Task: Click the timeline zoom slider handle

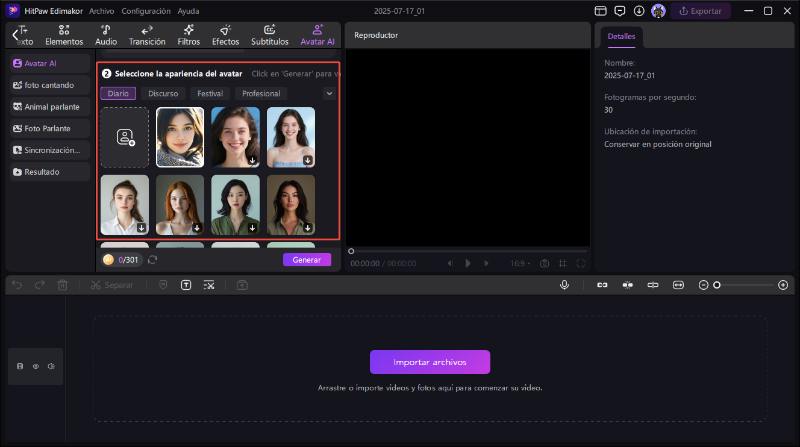Action: (717, 285)
